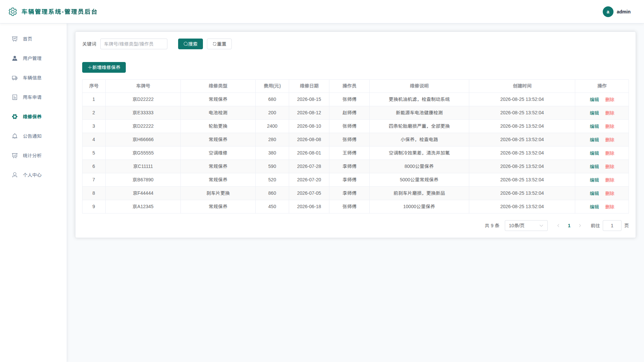Click the 用户管理 person icon
This screenshot has height=362, width=644.
tap(15, 58)
